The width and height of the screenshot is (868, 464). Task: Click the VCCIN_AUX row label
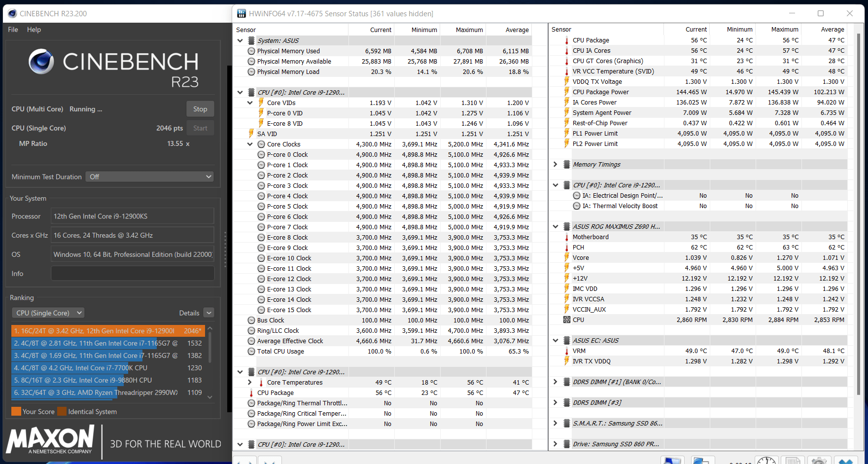(590, 310)
